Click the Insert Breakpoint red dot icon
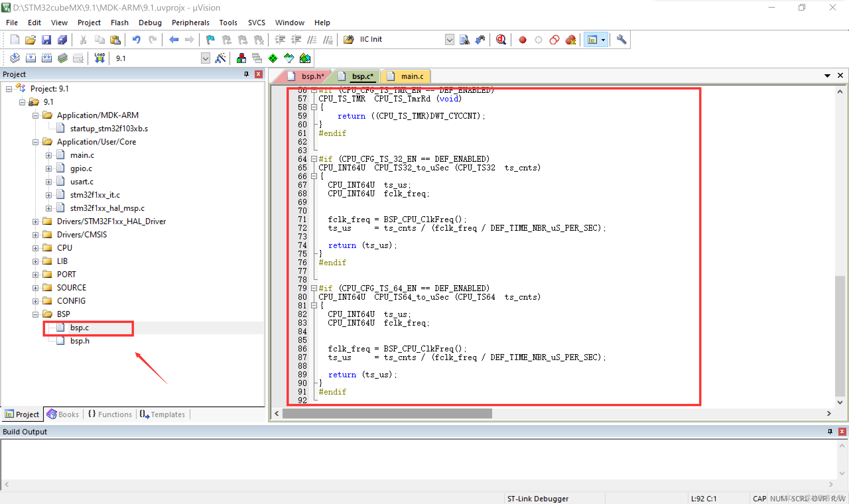Screen dimensions: 849x504 (522, 40)
